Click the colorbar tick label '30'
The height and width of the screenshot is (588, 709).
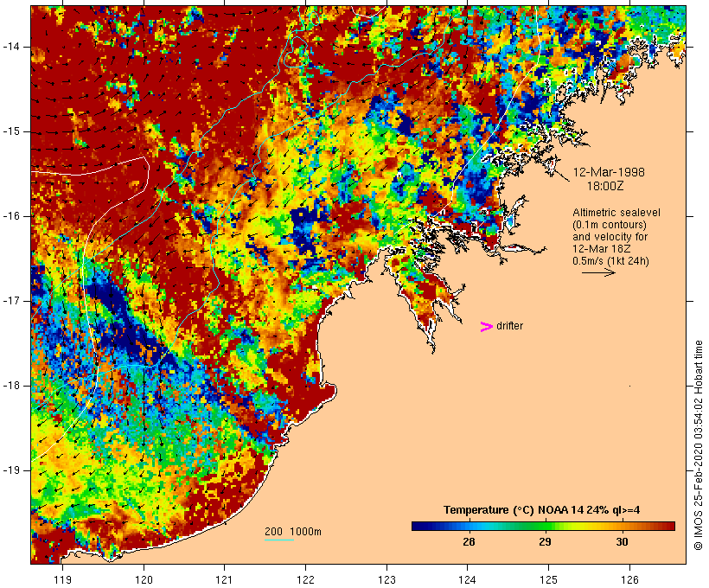[x=623, y=542]
